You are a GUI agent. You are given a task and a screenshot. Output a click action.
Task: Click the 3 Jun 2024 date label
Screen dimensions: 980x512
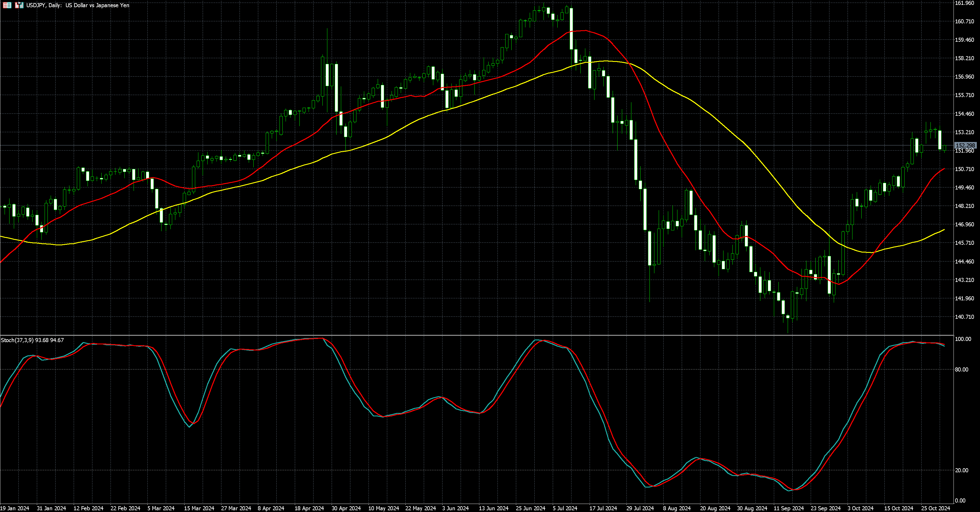click(x=455, y=508)
